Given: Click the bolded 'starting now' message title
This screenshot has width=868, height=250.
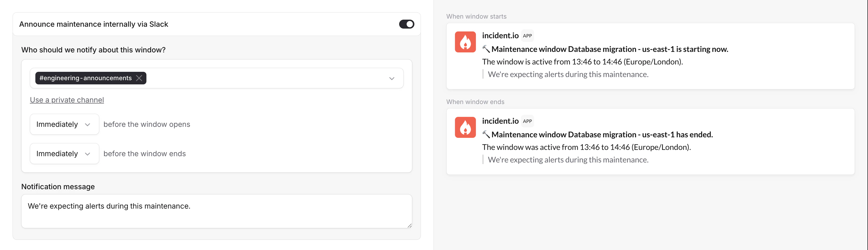Looking at the screenshot, I should pos(607,49).
